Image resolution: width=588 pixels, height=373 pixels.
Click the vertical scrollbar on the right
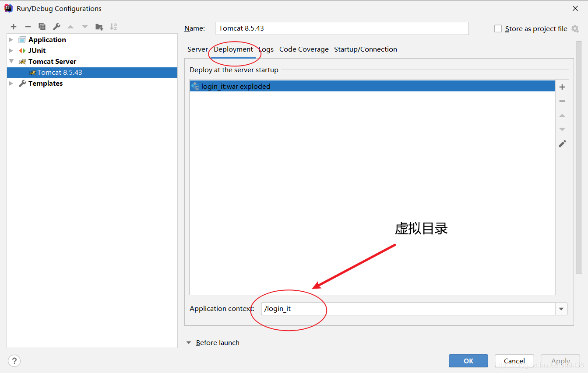click(579, 157)
